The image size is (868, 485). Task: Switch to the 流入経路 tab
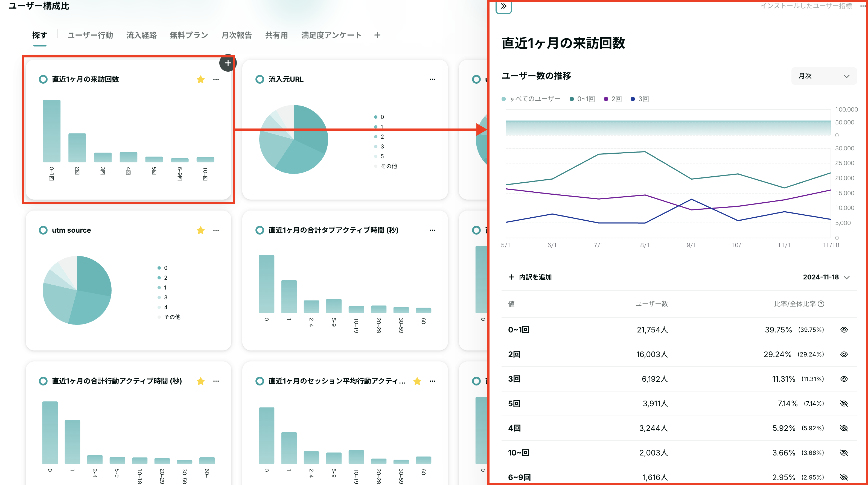[x=142, y=35]
